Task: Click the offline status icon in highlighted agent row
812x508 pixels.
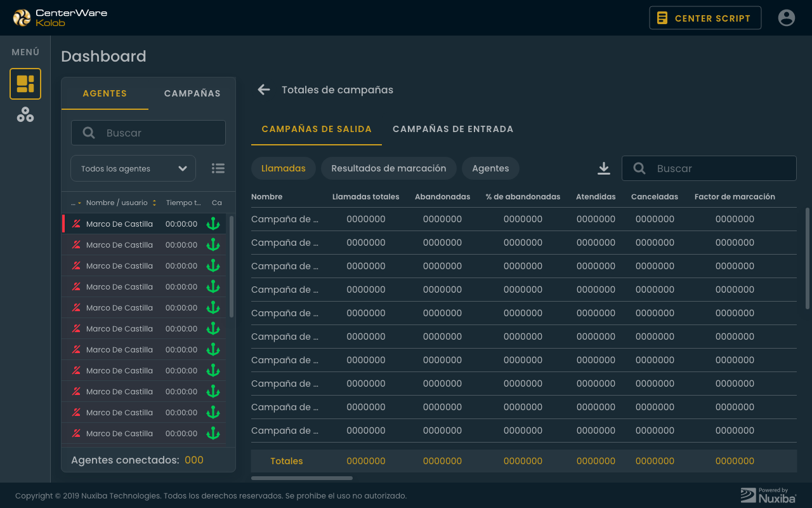Action: [x=76, y=224]
